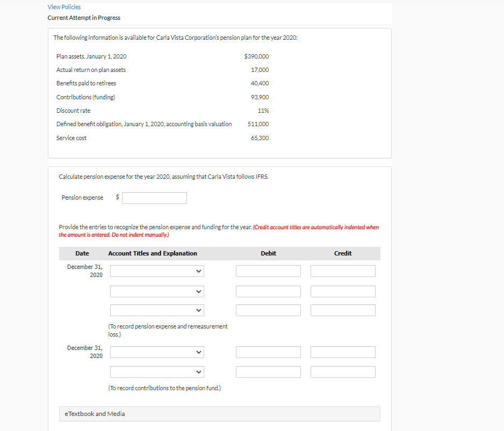Open the contributions entry account dropdown
504x431 pixels.
[x=156, y=352]
